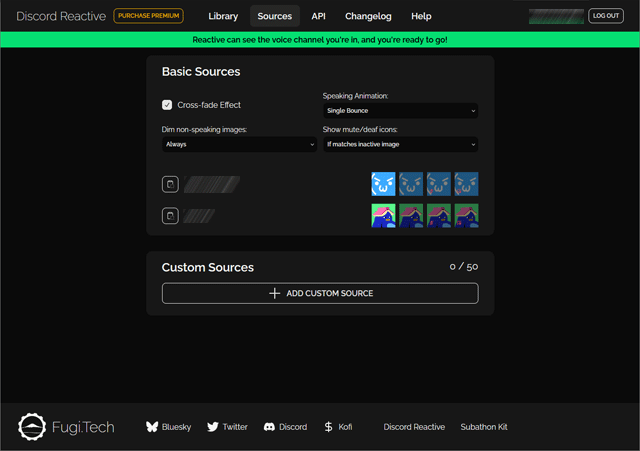The height and width of the screenshot is (451, 640).
Task: Click the copy icon for the first source
Action: tap(170, 184)
